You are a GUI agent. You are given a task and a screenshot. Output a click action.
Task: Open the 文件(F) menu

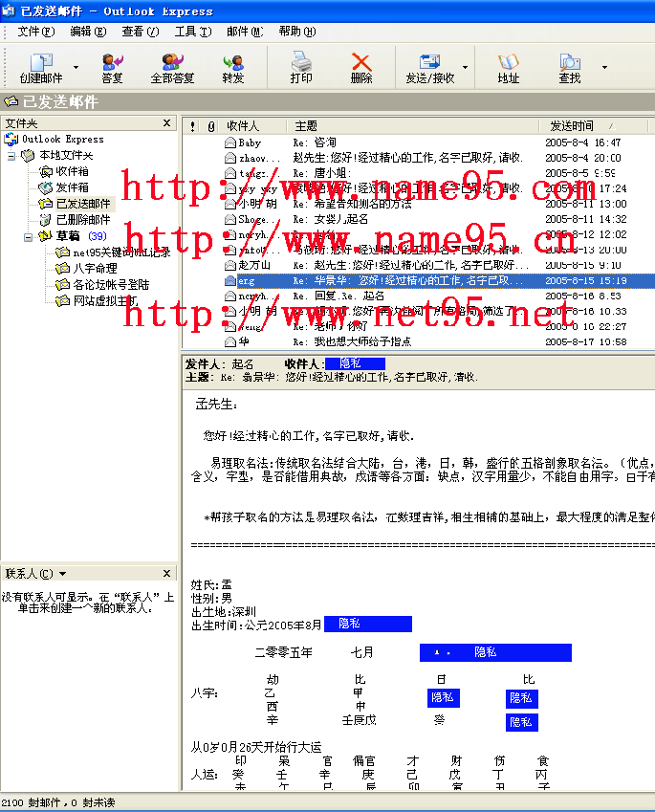[35, 32]
